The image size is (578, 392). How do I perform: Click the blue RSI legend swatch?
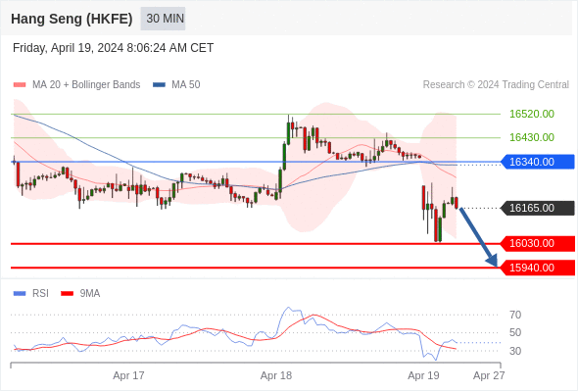coord(20,294)
